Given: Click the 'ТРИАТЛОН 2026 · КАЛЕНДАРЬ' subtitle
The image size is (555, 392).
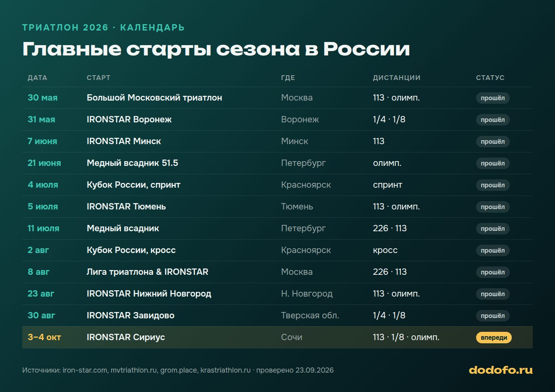Looking at the screenshot, I should pyautogui.click(x=103, y=28).
